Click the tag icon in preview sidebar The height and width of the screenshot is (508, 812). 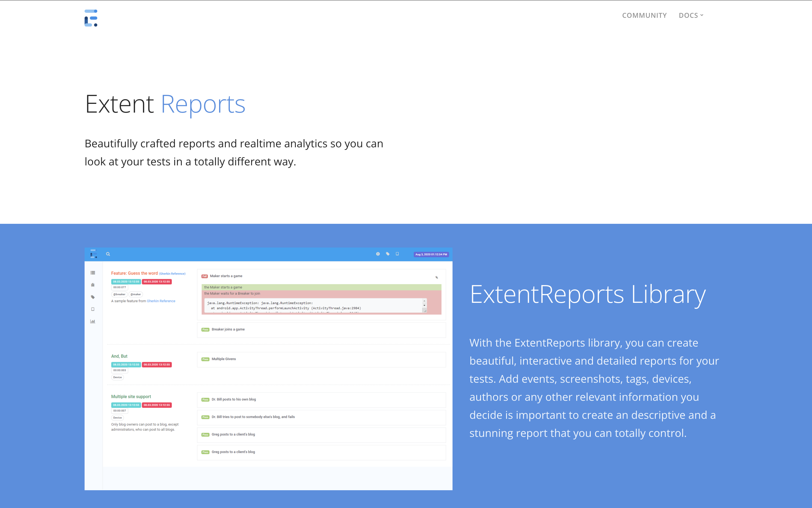(92, 297)
